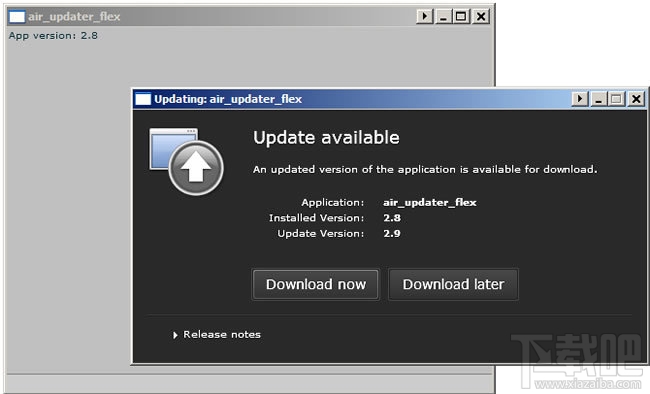Click the Application name air_updater_flex value

coord(429,202)
